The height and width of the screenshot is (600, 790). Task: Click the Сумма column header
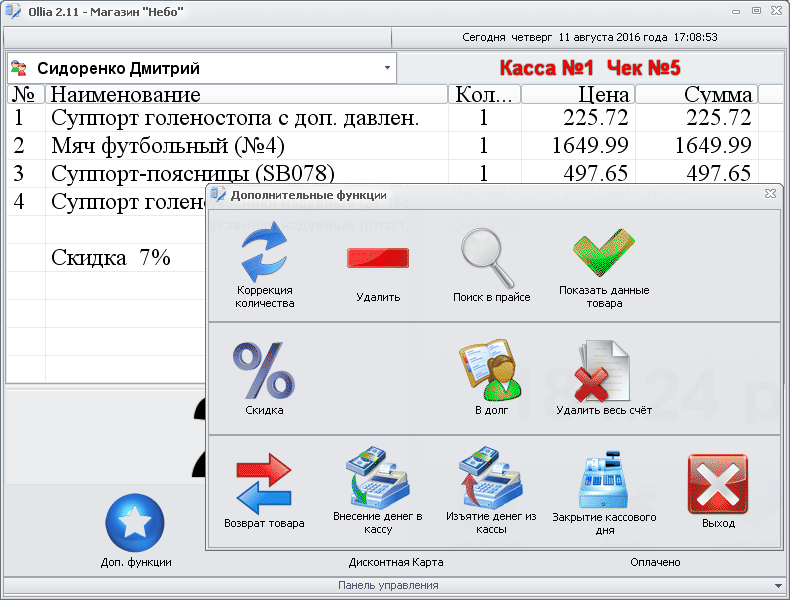[697, 94]
